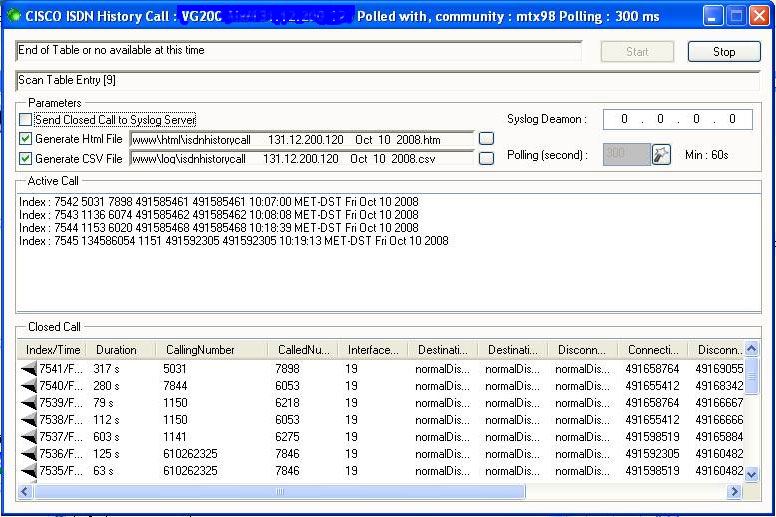Click the browse button beside the CSV file path
The image size is (776, 517).
486,158
